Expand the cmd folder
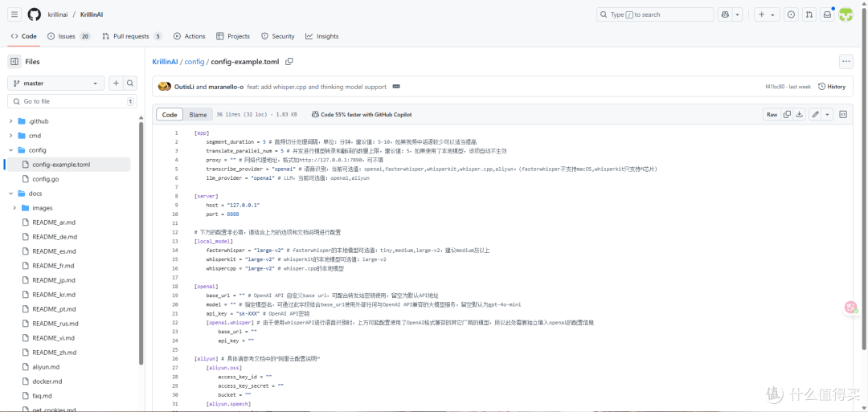This screenshot has height=412, width=868. pyautogui.click(x=11, y=136)
